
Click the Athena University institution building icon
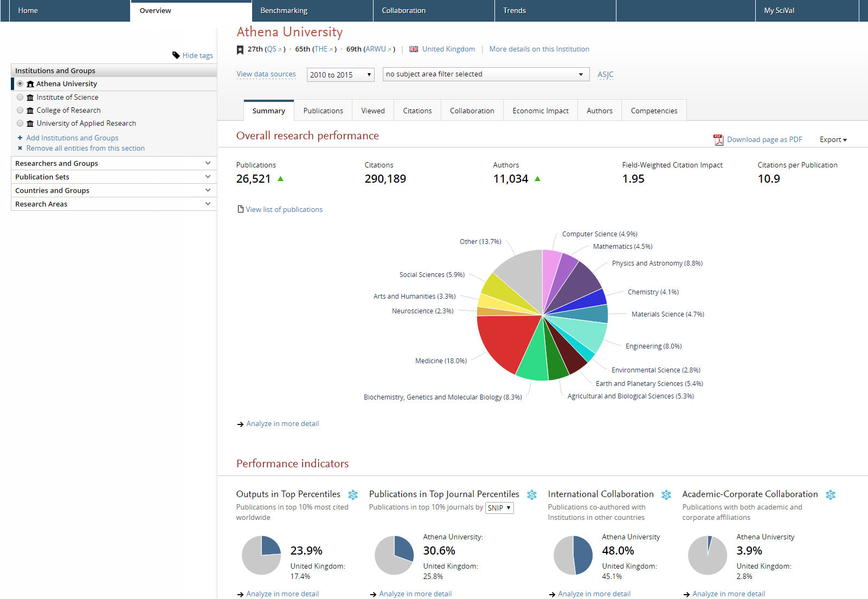30,84
